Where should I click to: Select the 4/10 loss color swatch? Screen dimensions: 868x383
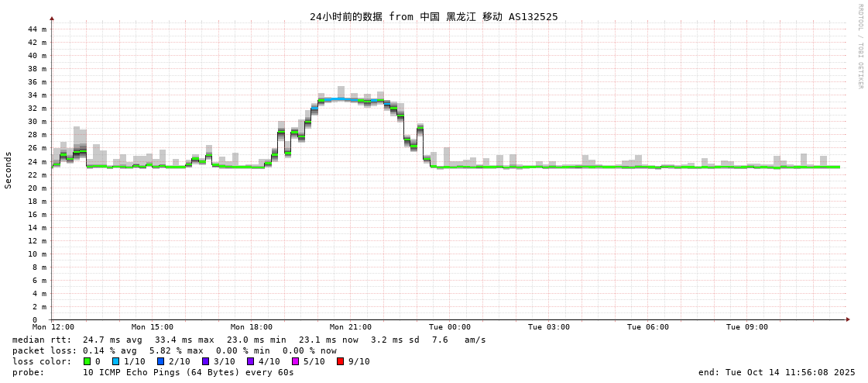pyautogui.click(x=251, y=361)
